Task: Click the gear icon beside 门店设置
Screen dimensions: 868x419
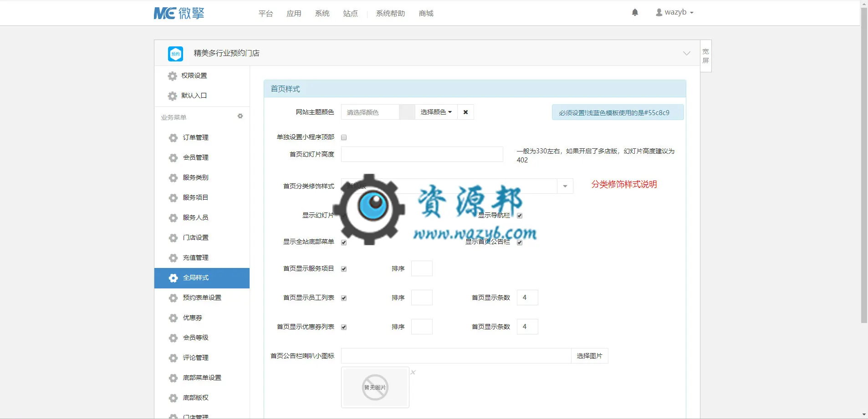Action: (173, 238)
